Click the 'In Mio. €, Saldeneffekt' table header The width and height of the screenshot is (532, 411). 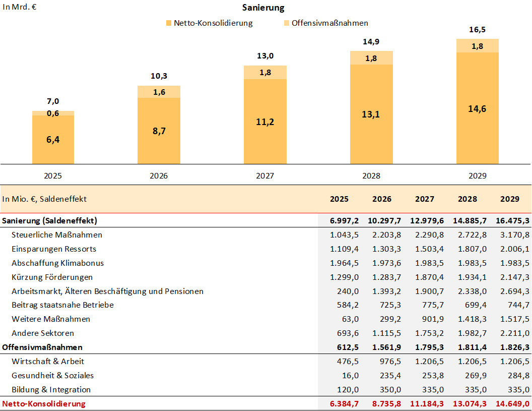coord(44,199)
